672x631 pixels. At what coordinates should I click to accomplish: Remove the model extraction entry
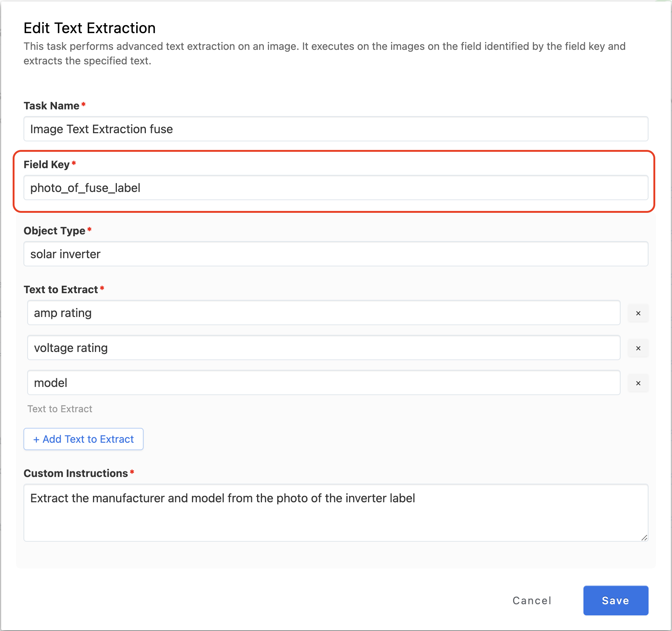pyautogui.click(x=638, y=383)
